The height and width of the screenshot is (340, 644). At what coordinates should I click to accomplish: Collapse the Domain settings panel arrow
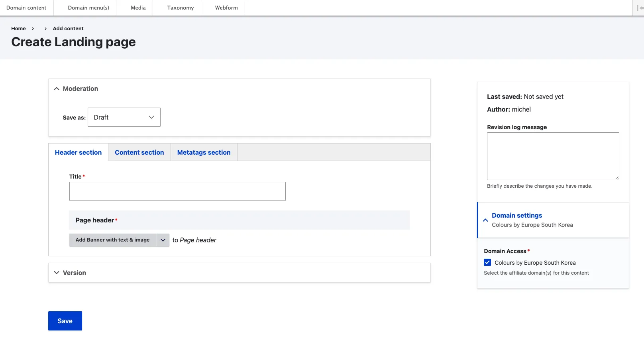coord(485,220)
